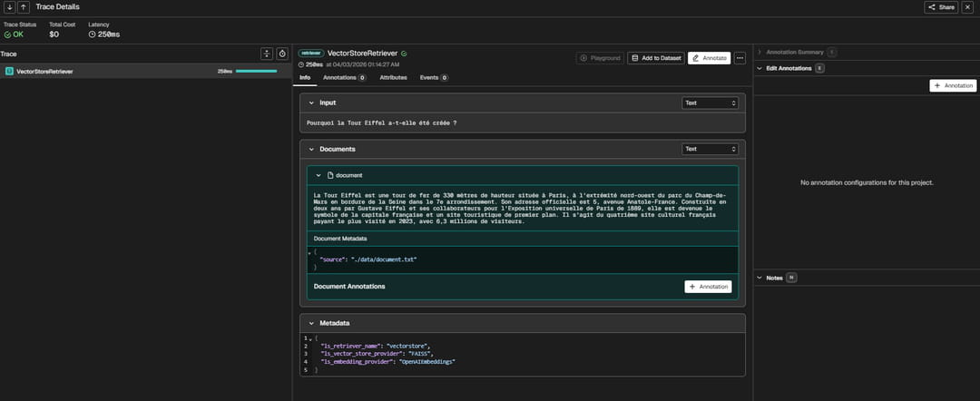Collapse the document item chevron

click(x=318, y=174)
